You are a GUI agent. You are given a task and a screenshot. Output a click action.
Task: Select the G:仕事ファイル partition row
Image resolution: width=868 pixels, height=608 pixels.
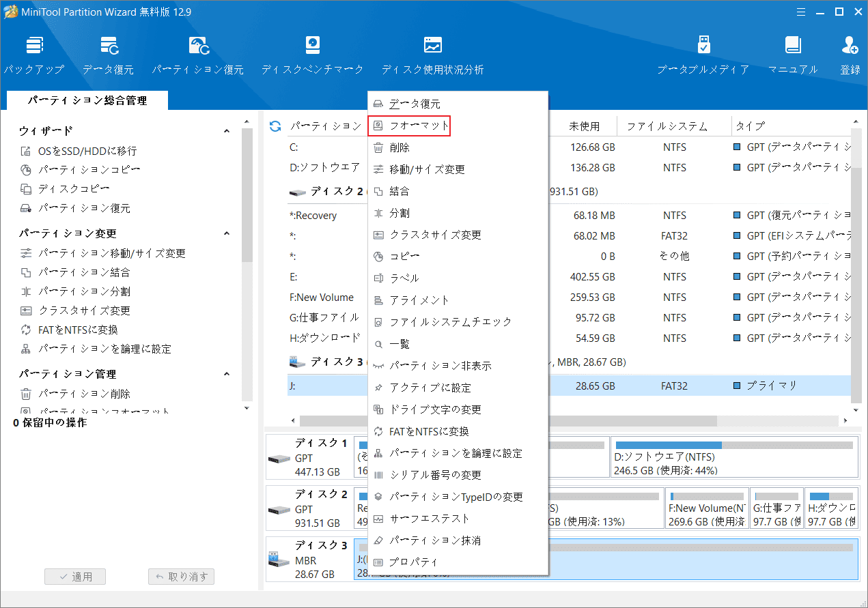point(570,318)
